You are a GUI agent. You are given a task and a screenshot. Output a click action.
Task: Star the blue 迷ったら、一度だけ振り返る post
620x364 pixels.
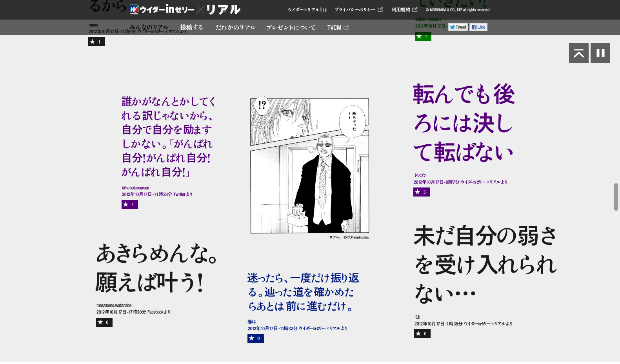tap(255, 338)
